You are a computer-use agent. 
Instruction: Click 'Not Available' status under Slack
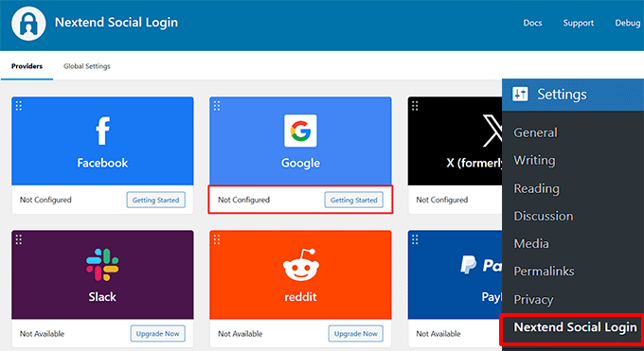tap(42, 333)
